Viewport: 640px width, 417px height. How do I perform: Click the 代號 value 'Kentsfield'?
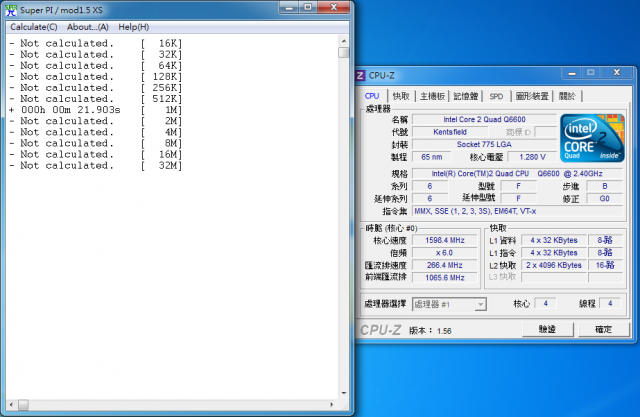click(x=450, y=132)
